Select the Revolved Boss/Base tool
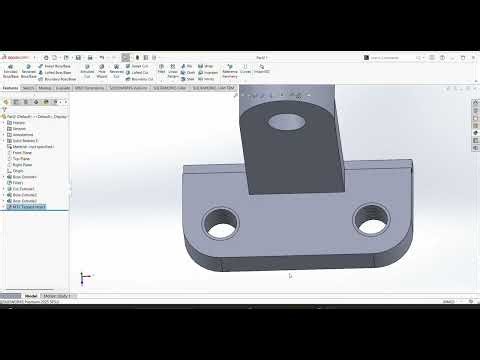Viewport: 480px width, 360px height. [x=28, y=71]
